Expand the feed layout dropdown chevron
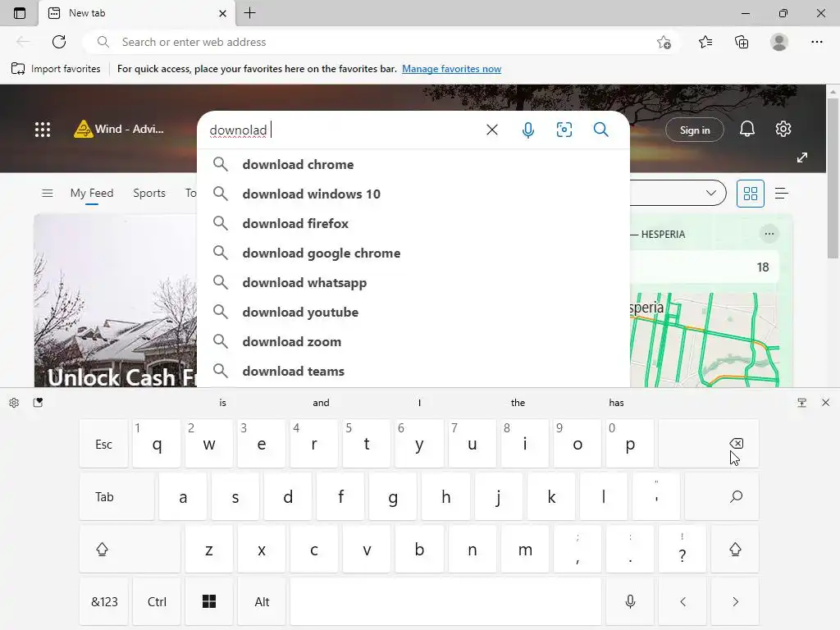The width and height of the screenshot is (840, 630). [x=711, y=193]
